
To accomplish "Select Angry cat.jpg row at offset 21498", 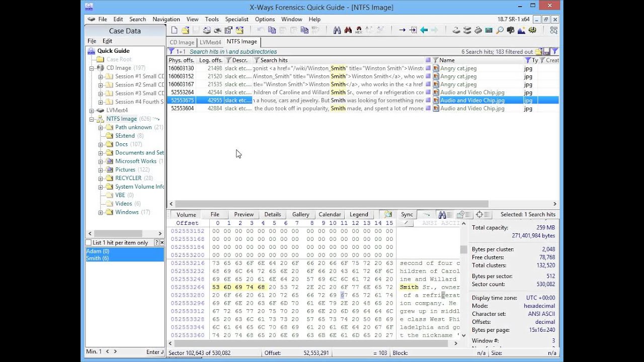I will [x=363, y=68].
